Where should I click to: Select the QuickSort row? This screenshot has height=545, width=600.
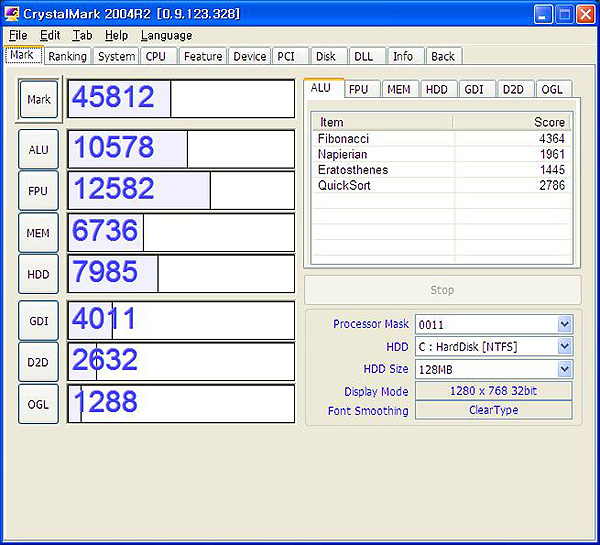(x=442, y=185)
